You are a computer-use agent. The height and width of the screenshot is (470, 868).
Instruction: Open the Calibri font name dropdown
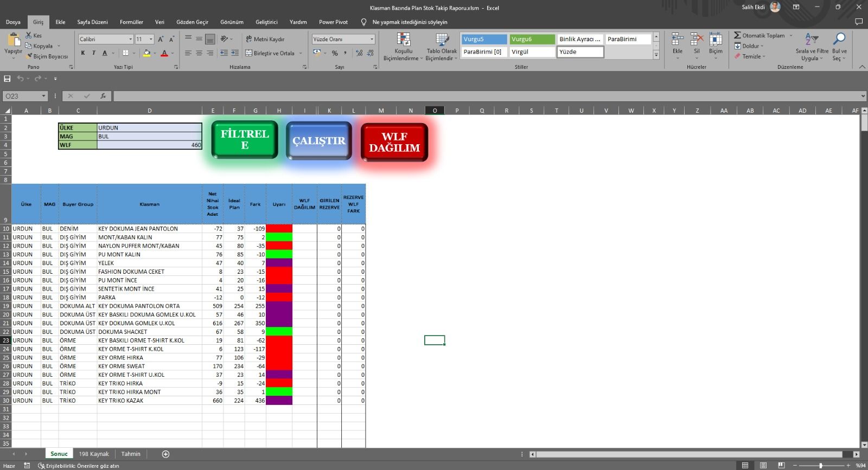(x=130, y=39)
